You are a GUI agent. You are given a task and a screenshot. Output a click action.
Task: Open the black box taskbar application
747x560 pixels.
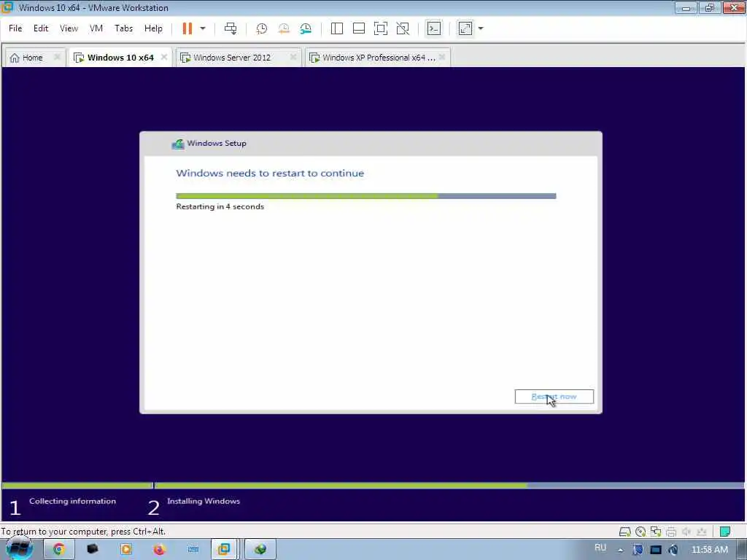point(93,550)
